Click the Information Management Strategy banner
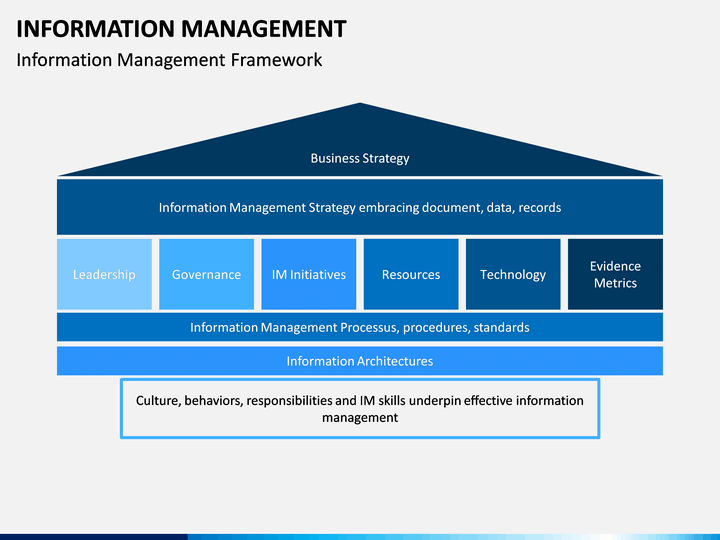The width and height of the screenshot is (720, 540). [360, 207]
